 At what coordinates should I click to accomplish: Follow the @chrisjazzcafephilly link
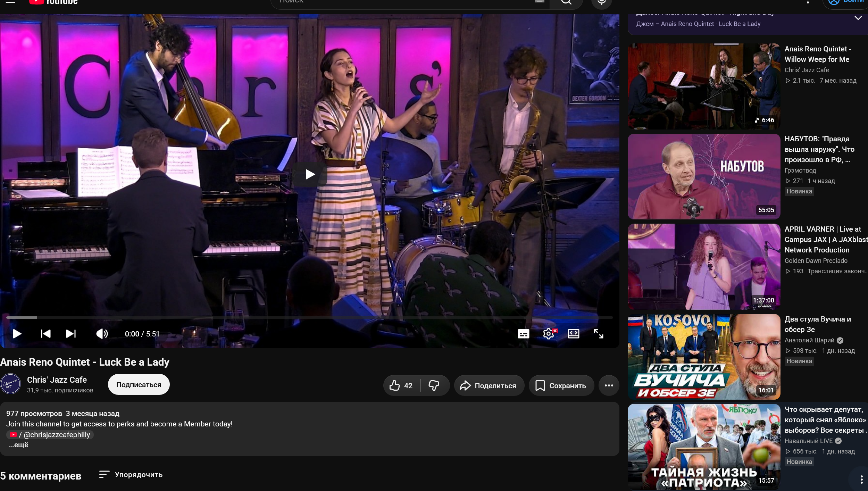[50, 435]
